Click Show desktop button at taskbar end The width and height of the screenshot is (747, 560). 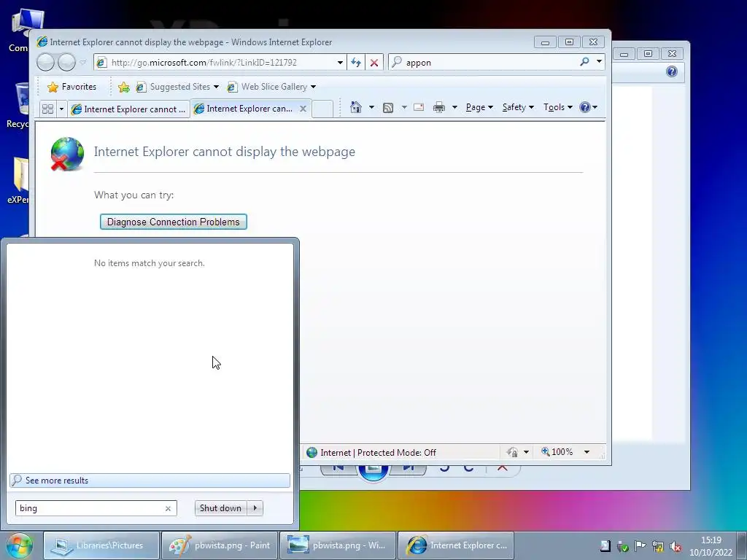[x=742, y=545]
